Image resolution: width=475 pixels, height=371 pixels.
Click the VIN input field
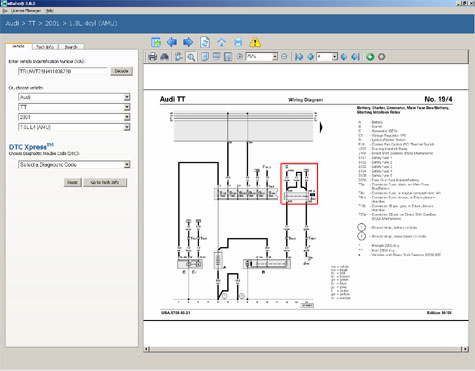[63, 71]
